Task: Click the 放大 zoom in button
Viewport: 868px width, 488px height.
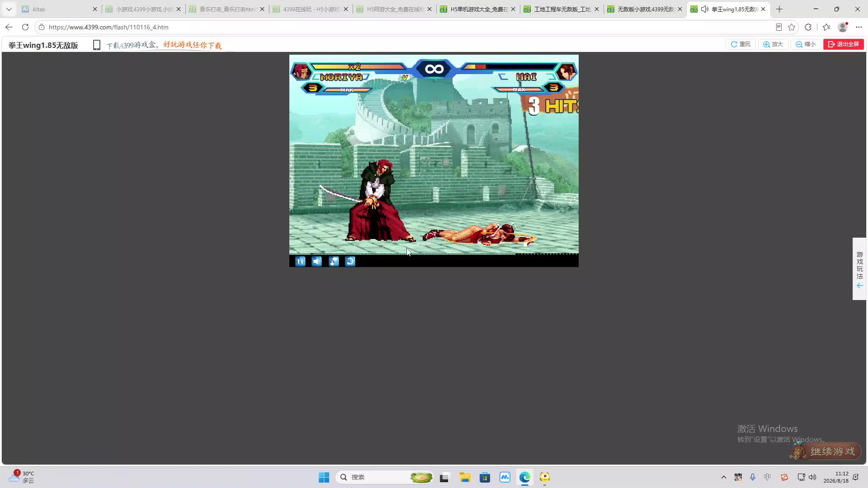Action: click(773, 44)
